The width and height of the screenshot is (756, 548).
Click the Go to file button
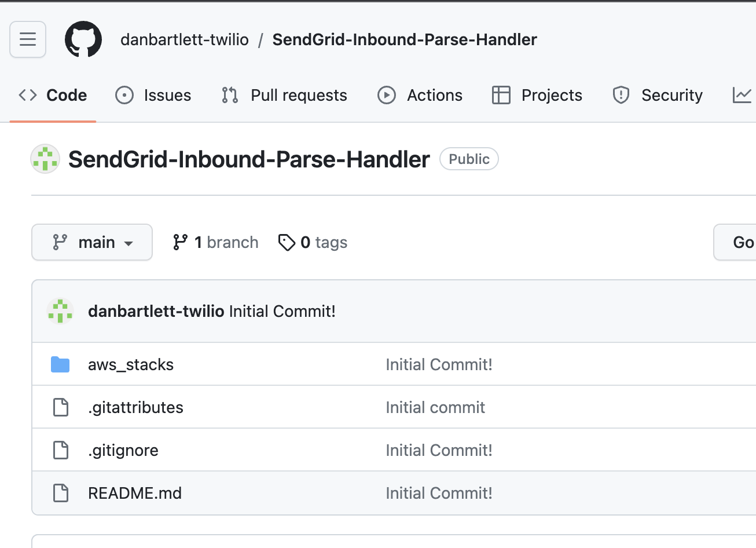(x=735, y=242)
